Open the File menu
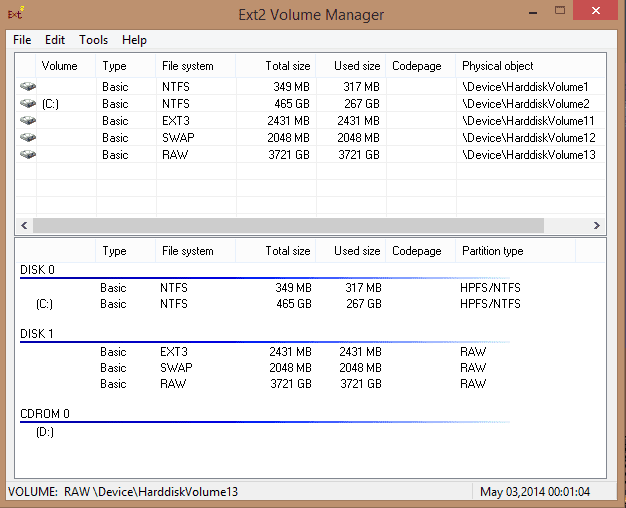 point(22,40)
